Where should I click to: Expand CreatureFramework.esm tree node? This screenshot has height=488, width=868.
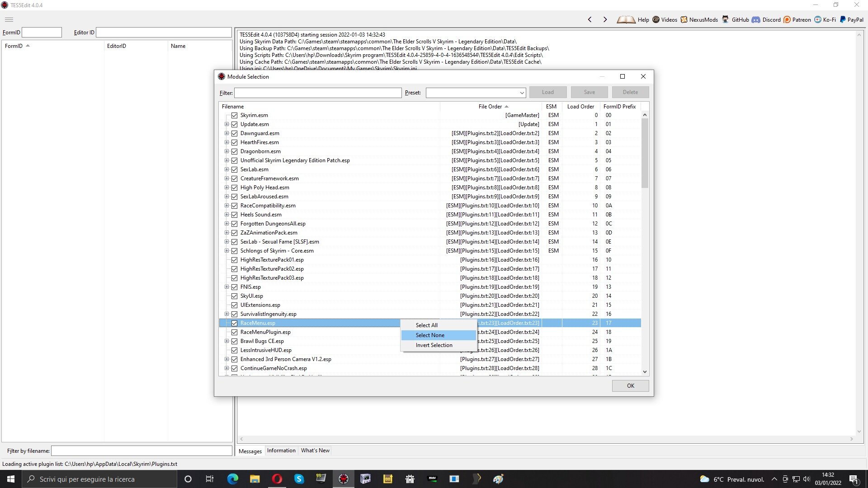[x=226, y=178]
